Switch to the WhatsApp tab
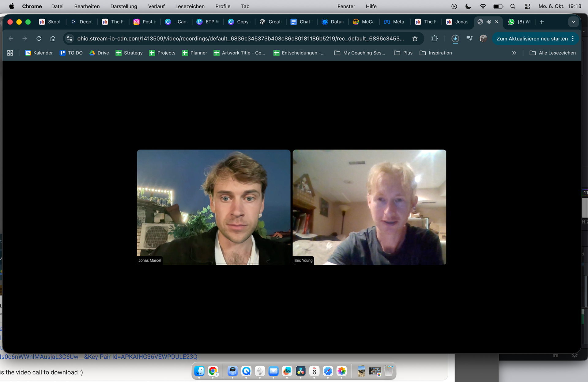The image size is (588, 382). (x=519, y=22)
